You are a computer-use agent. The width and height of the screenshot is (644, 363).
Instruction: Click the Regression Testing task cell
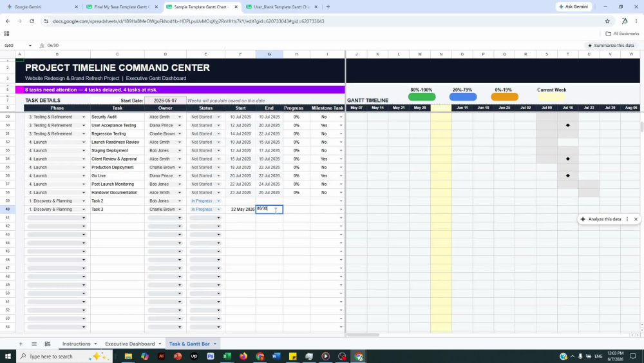(117, 133)
